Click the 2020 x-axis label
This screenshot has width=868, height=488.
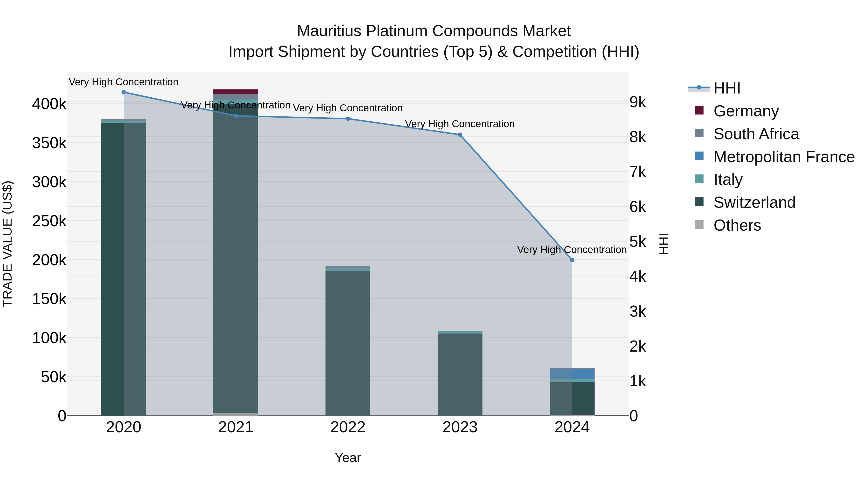pyautogui.click(x=124, y=427)
